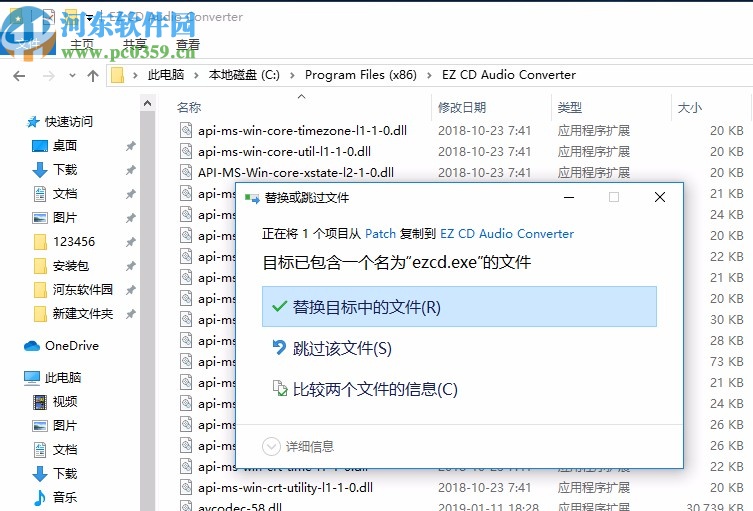Open EZ CD Audio Converter destination link in dialog
The image size is (753, 511).
tap(507, 234)
